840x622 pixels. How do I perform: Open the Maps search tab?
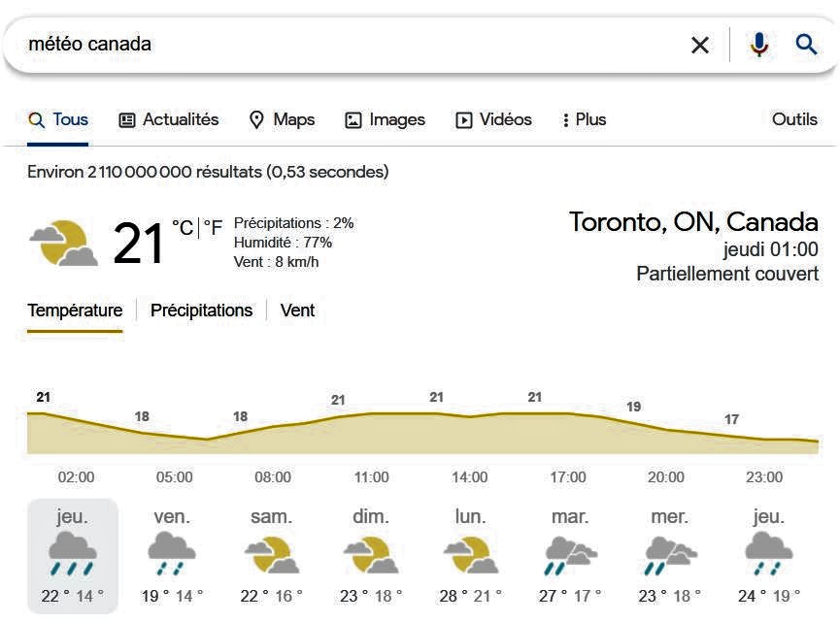(283, 120)
